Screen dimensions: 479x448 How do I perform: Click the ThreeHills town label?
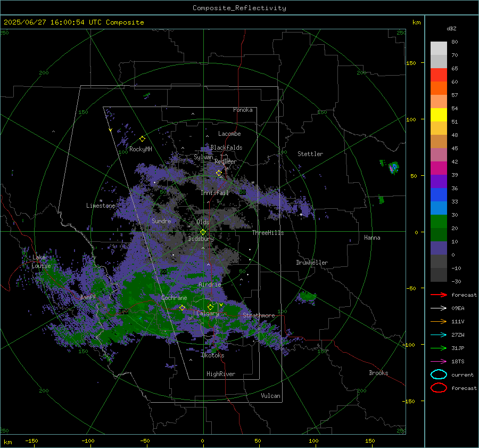[x=268, y=233]
